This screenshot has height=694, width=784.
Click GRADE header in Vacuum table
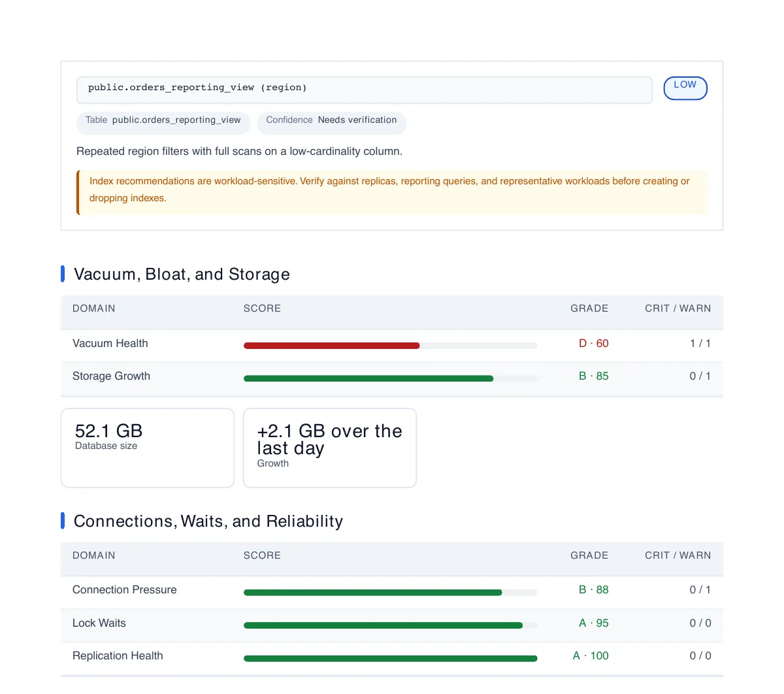pos(589,308)
